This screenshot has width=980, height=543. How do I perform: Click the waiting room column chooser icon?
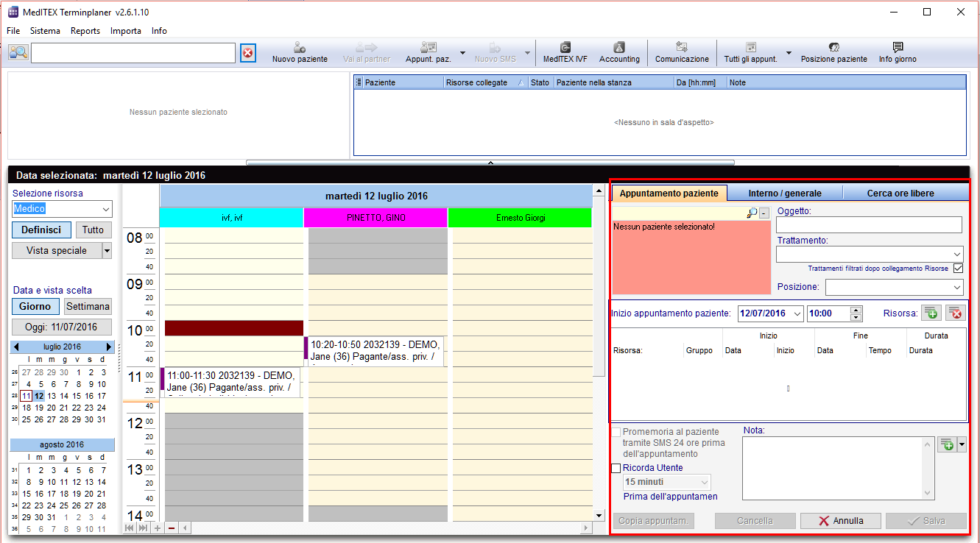coord(359,82)
